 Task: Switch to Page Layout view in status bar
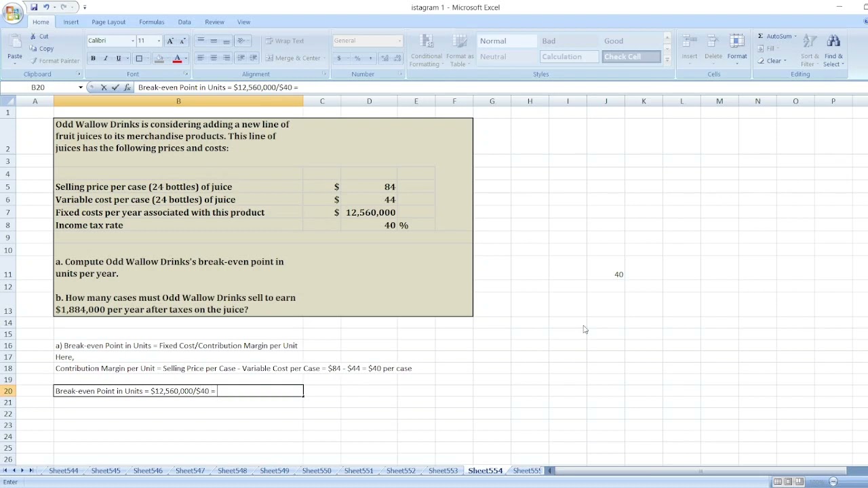pyautogui.click(x=789, y=482)
